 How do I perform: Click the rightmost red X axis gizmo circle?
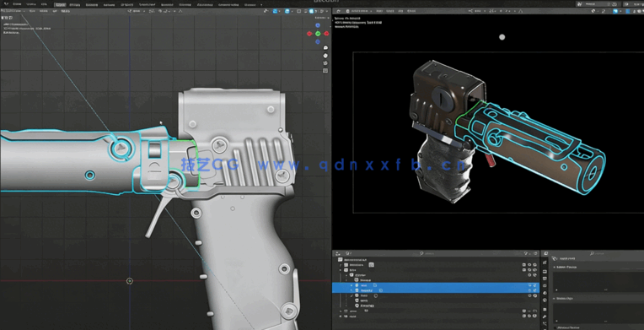coord(326,33)
